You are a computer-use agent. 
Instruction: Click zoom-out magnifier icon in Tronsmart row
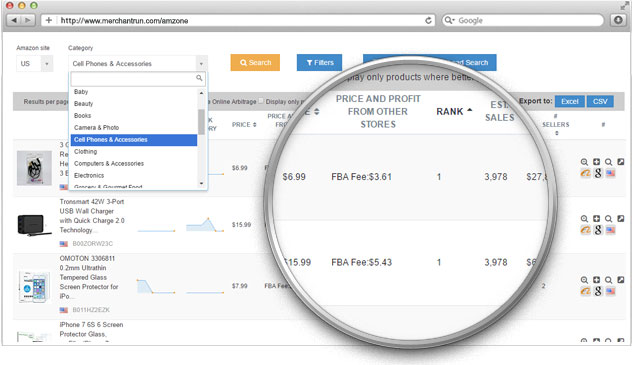click(584, 218)
